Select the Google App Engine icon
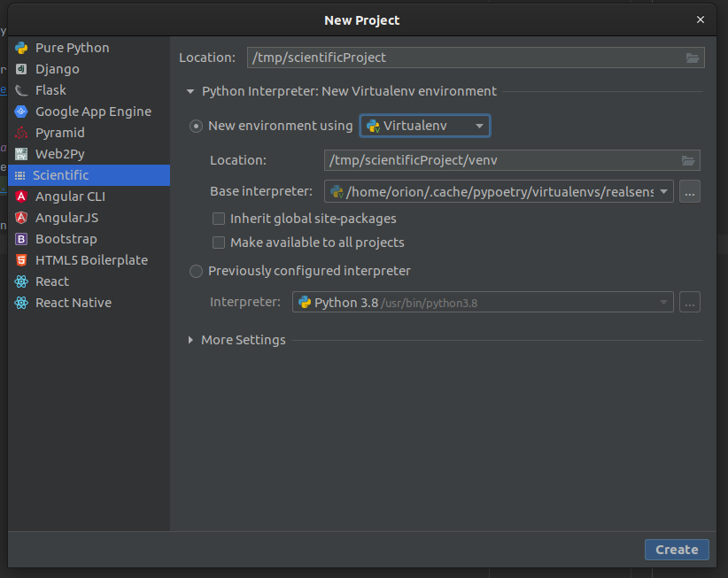The image size is (728, 578). (21, 112)
